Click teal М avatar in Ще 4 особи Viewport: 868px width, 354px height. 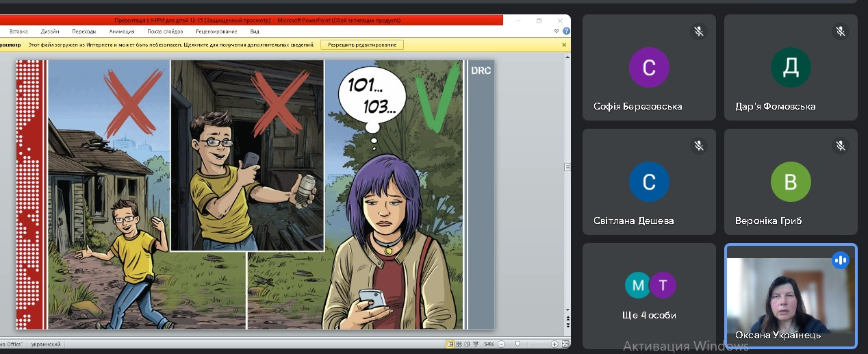(638, 285)
